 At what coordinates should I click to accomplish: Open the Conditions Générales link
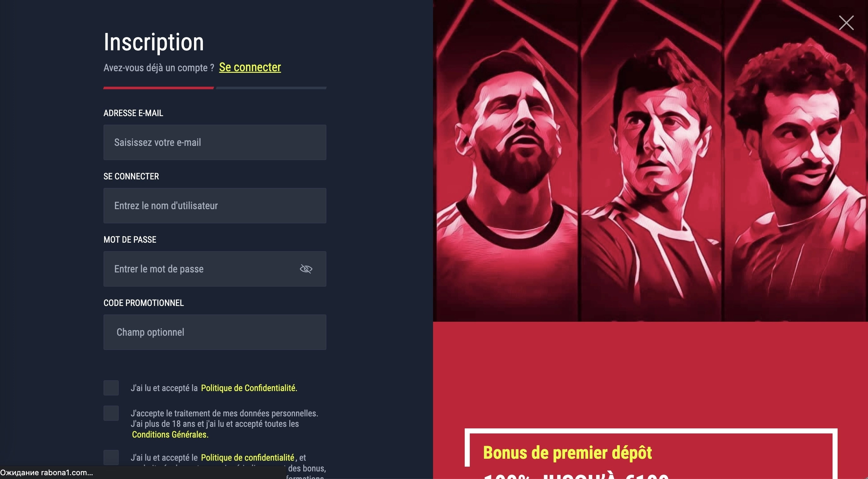click(170, 434)
